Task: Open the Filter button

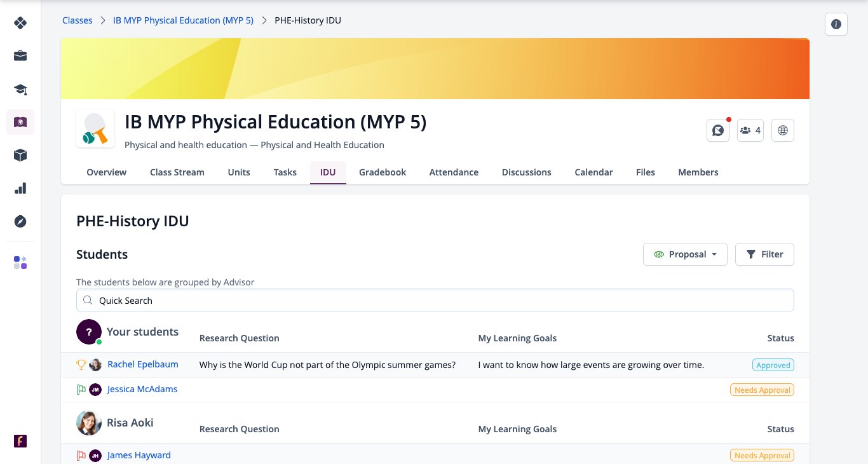Action: (764, 254)
